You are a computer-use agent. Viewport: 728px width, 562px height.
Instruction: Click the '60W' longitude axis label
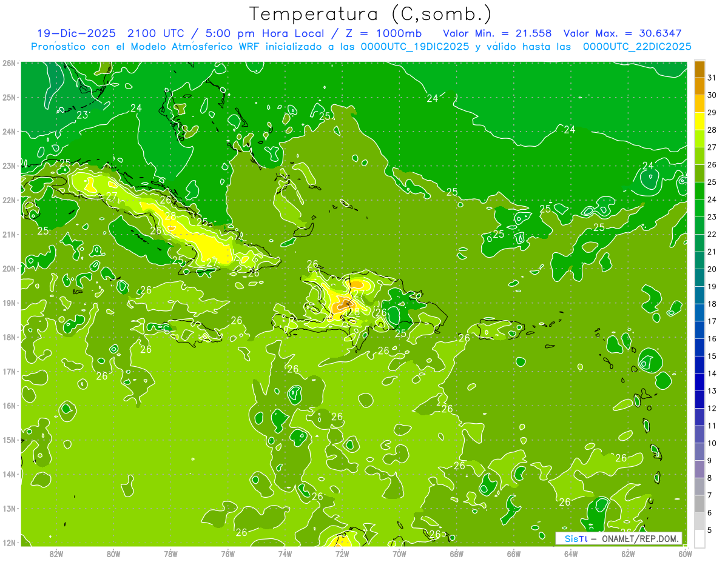tap(686, 554)
